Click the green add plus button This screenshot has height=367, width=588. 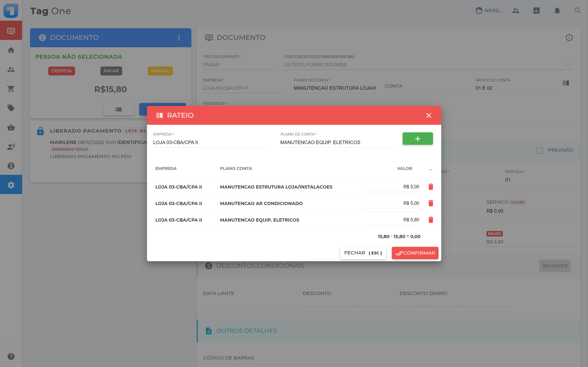point(417,139)
